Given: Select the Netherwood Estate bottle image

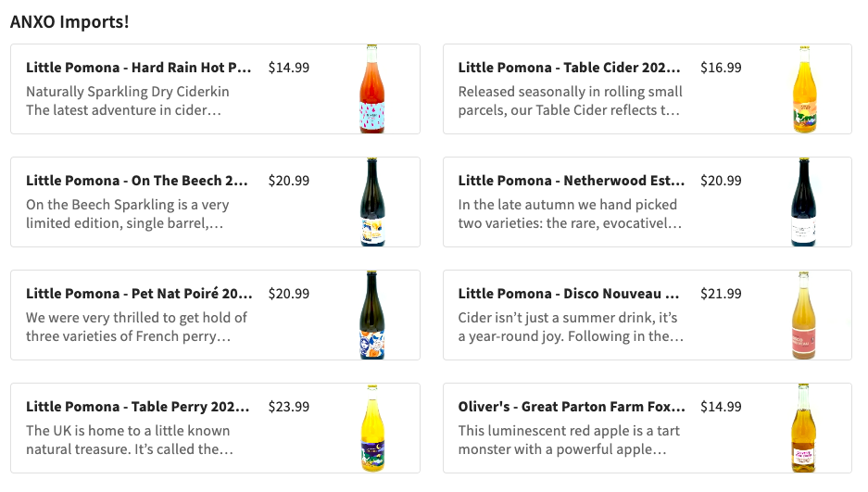Looking at the screenshot, I should 804,202.
